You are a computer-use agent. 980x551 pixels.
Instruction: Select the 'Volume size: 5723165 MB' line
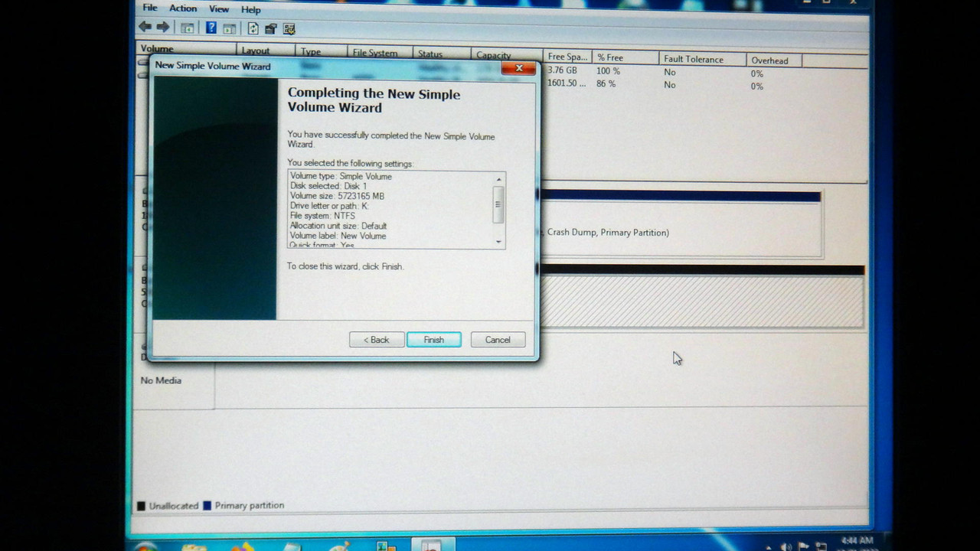tap(337, 196)
